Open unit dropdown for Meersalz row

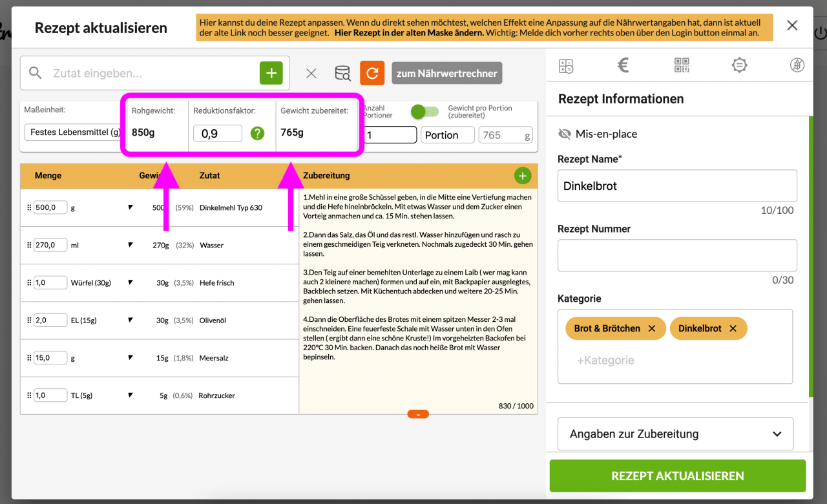[131, 357]
